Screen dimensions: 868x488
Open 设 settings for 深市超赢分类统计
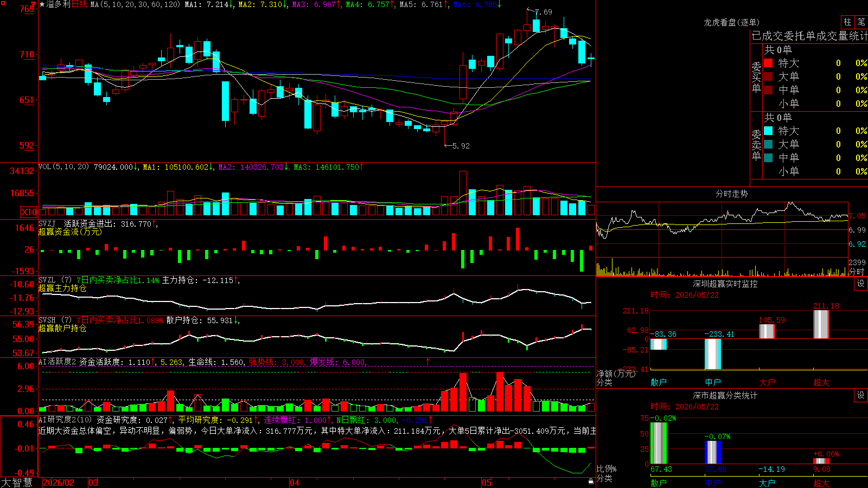point(861,395)
